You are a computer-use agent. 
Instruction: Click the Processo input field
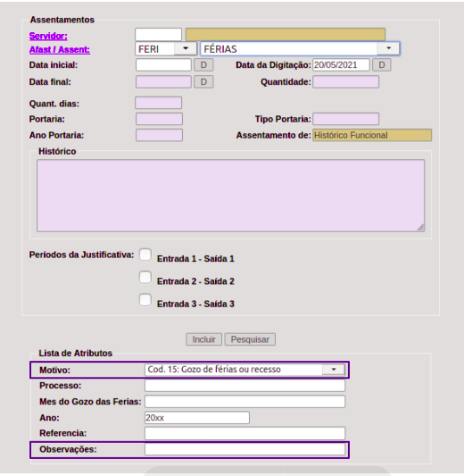(244, 386)
